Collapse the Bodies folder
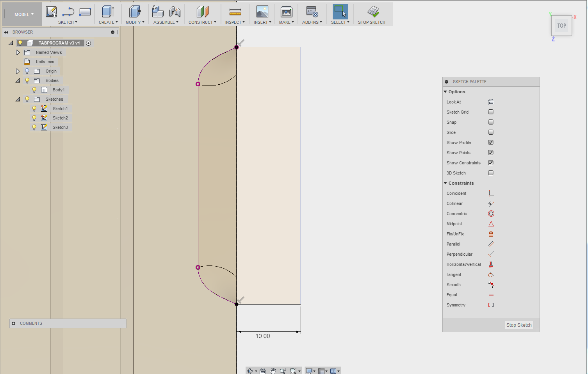This screenshot has height=374, width=588. [18, 80]
